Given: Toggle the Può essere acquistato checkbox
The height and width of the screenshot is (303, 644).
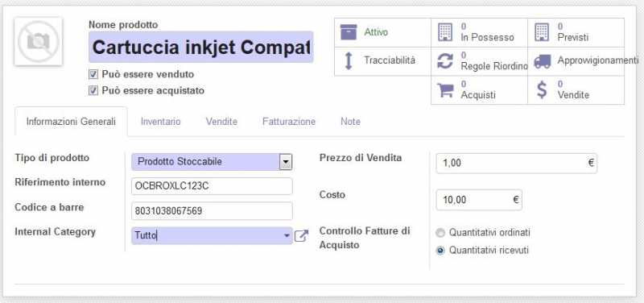Looking at the screenshot, I should click(93, 90).
